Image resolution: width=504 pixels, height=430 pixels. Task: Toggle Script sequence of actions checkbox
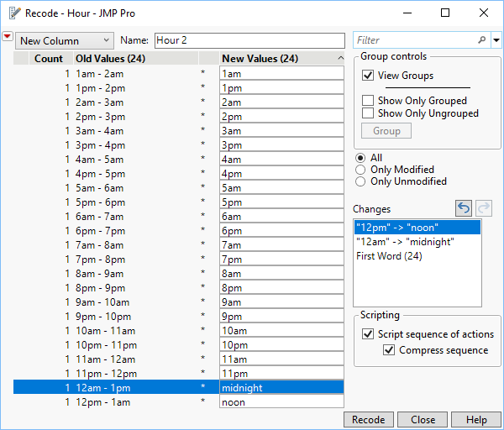point(368,334)
